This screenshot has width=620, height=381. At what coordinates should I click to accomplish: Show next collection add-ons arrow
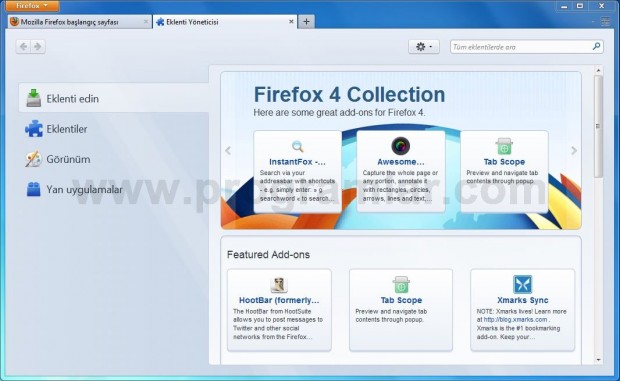click(x=574, y=151)
